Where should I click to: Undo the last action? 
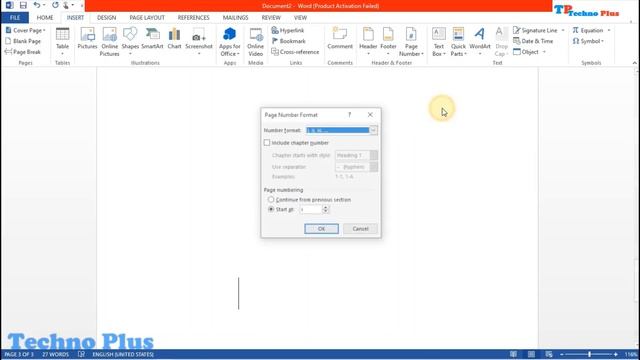37,5
